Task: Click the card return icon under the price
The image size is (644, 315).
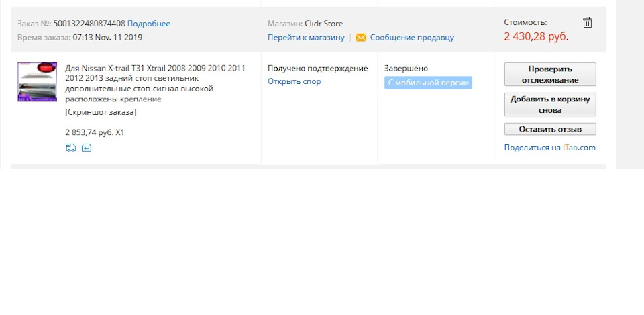Action: (87, 148)
